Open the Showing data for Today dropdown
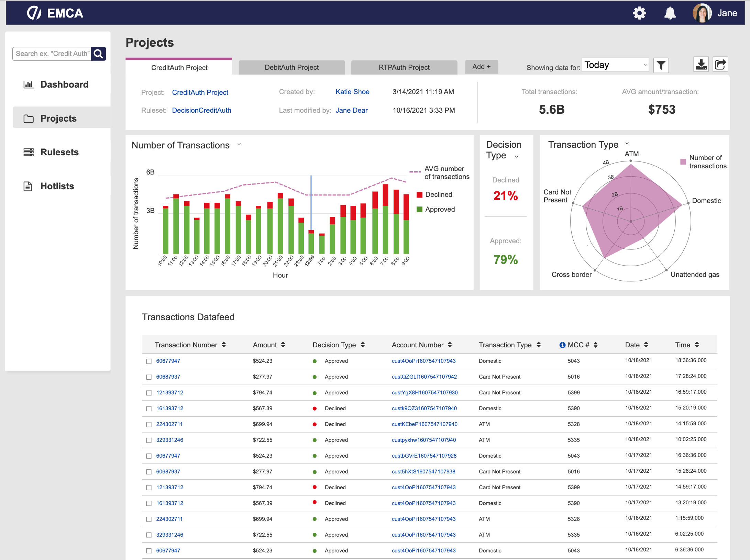 (x=615, y=65)
